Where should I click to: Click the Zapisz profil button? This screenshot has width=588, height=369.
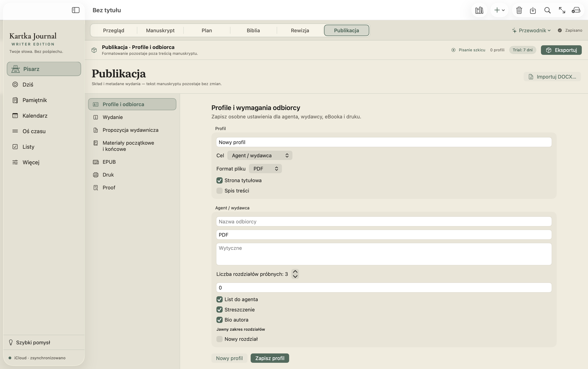pyautogui.click(x=270, y=358)
